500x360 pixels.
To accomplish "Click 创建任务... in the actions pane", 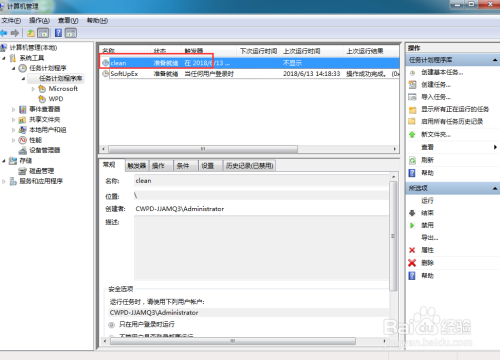I will click(436, 85).
